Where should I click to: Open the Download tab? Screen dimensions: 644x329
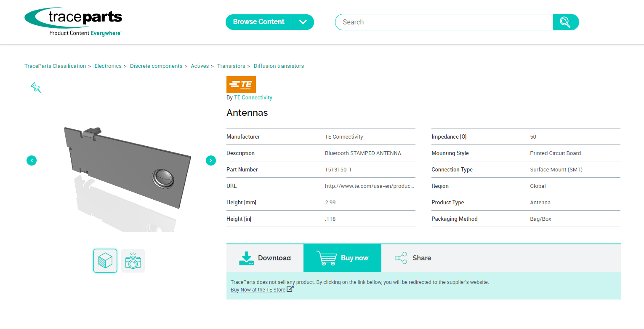(265, 258)
